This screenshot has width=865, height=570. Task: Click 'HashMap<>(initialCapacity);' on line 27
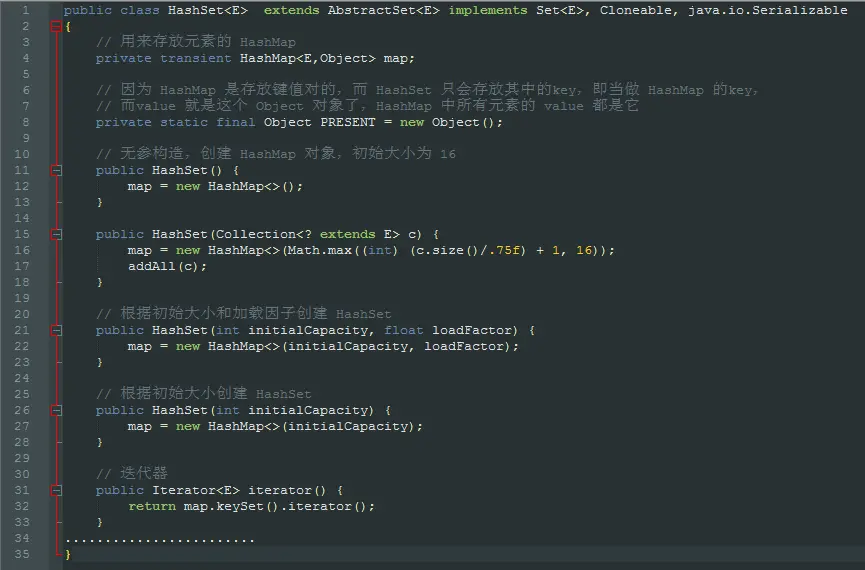click(315, 426)
